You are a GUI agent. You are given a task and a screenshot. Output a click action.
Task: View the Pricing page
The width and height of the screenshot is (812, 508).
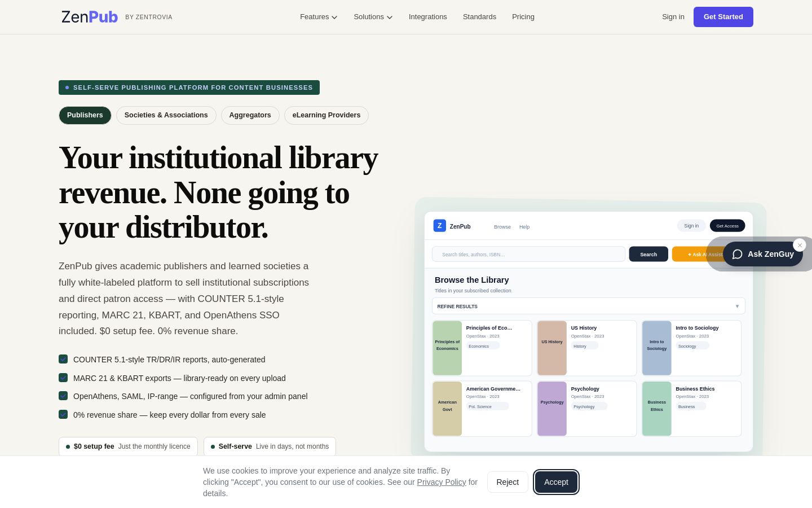[523, 17]
